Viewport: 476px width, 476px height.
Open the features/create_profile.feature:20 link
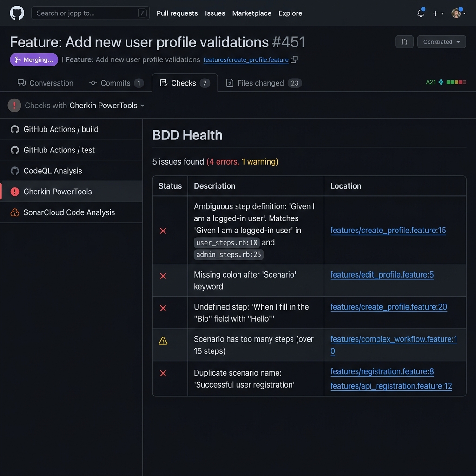389,307
